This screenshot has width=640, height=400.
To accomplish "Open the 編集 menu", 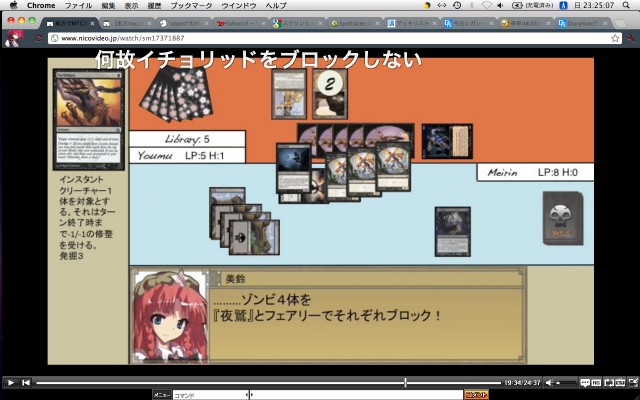I will point(108,5).
